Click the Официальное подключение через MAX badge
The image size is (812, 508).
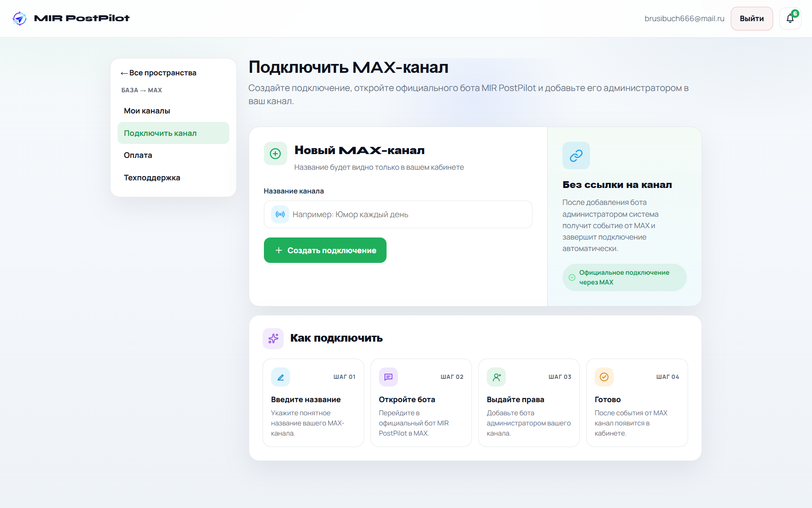(624, 277)
